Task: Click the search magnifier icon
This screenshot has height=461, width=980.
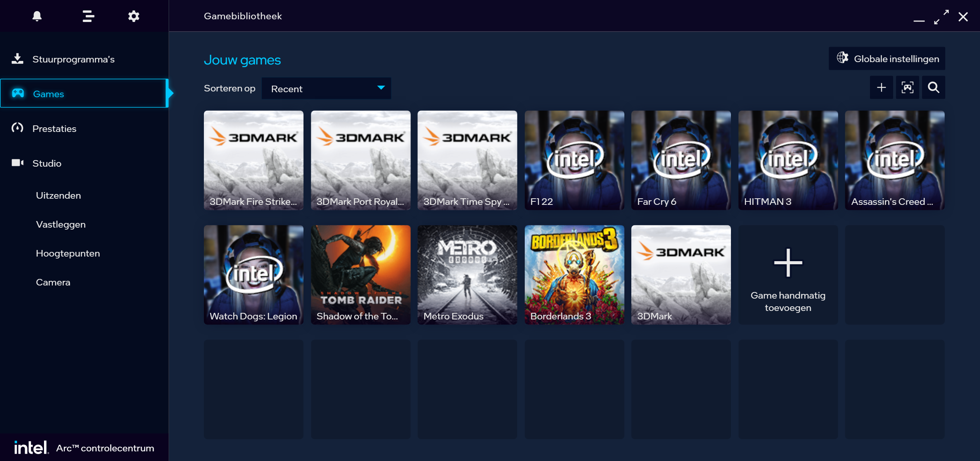Action: click(x=933, y=88)
